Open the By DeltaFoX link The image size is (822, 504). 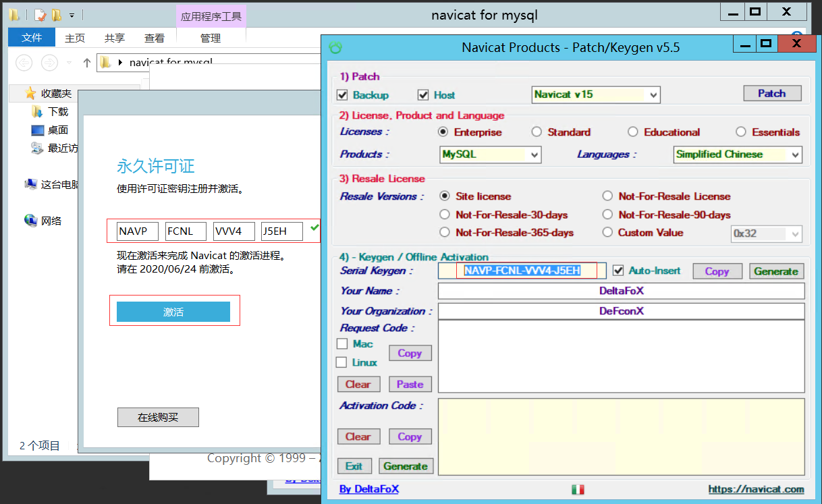click(368, 489)
